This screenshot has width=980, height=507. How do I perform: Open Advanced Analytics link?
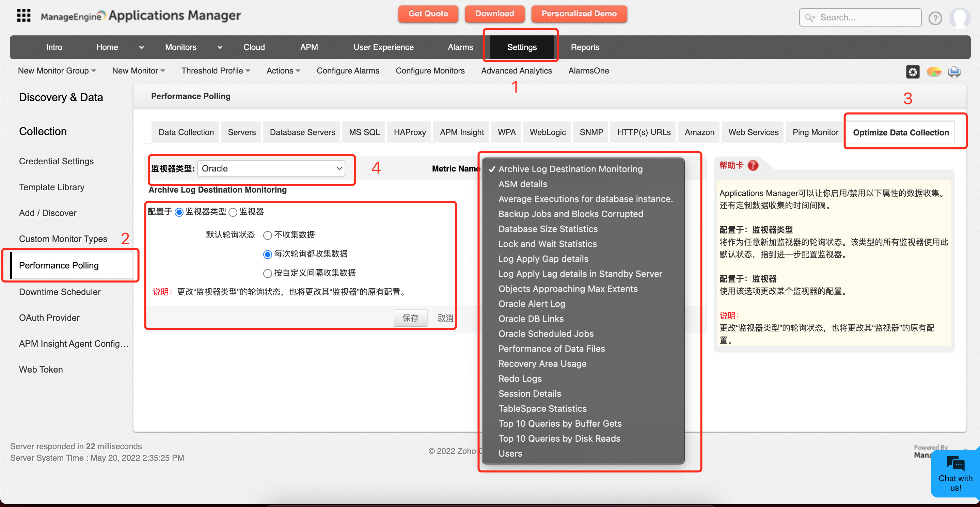point(516,71)
